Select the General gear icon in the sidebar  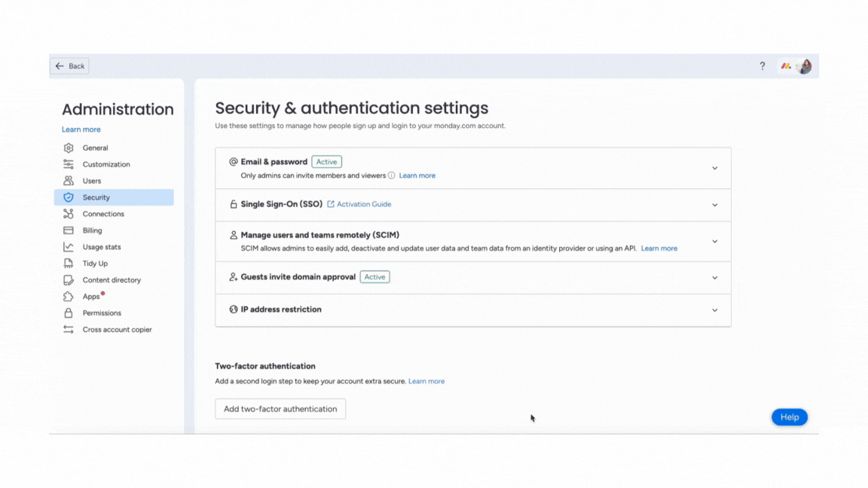pyautogui.click(x=67, y=148)
